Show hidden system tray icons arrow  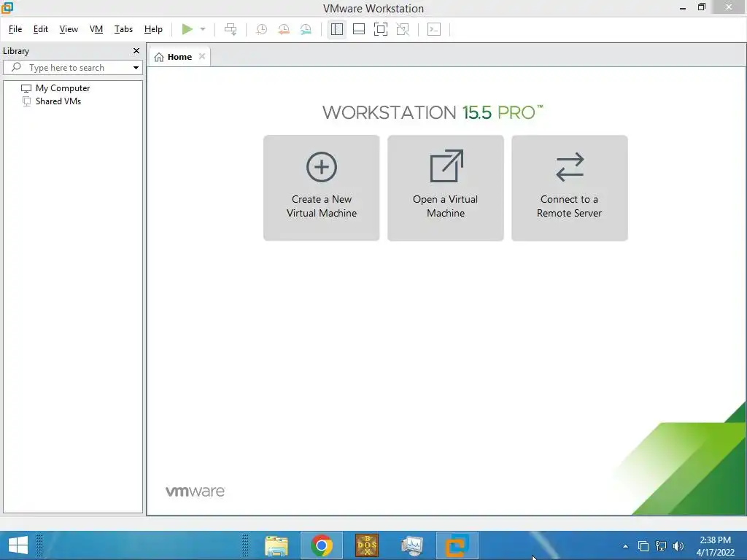[625, 546]
